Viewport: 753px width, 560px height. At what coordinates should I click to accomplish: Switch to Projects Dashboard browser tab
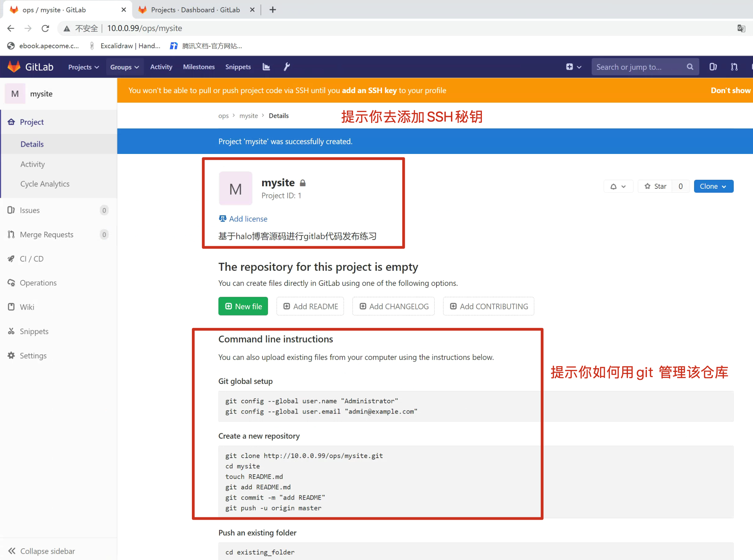click(195, 10)
